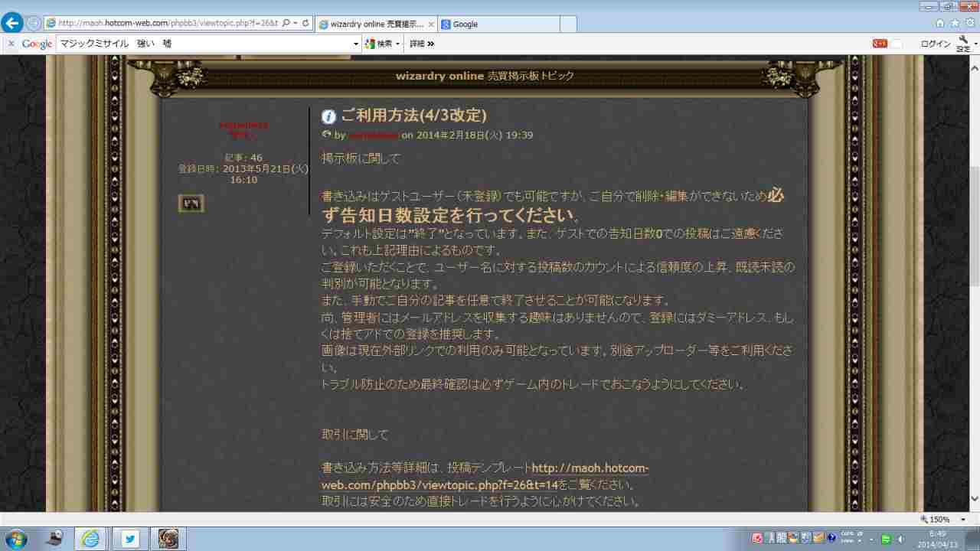Screen dimensions: 980x551
Task: Open the browser Home page icon
Action: [940, 23]
